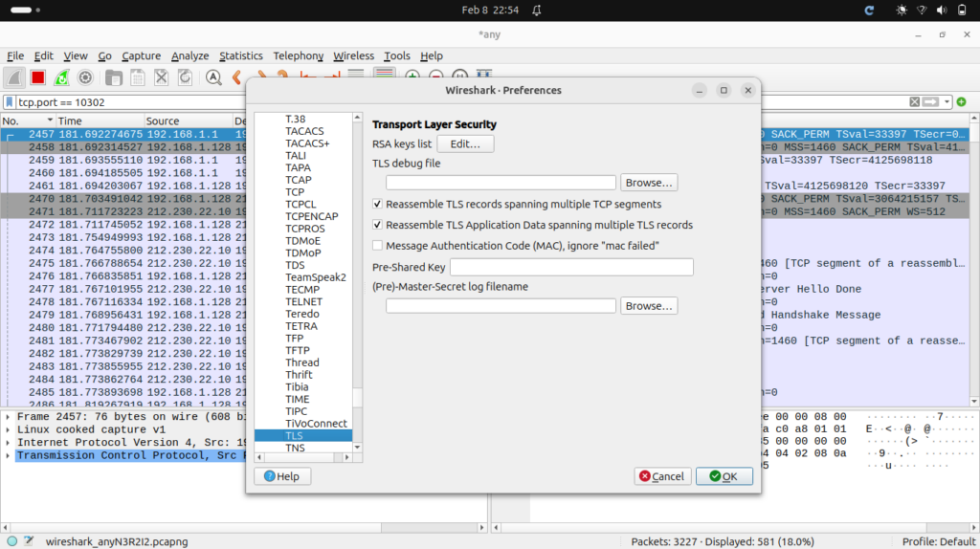Select Thrift in the protocol list
The height and width of the screenshot is (549, 980).
pyautogui.click(x=299, y=375)
